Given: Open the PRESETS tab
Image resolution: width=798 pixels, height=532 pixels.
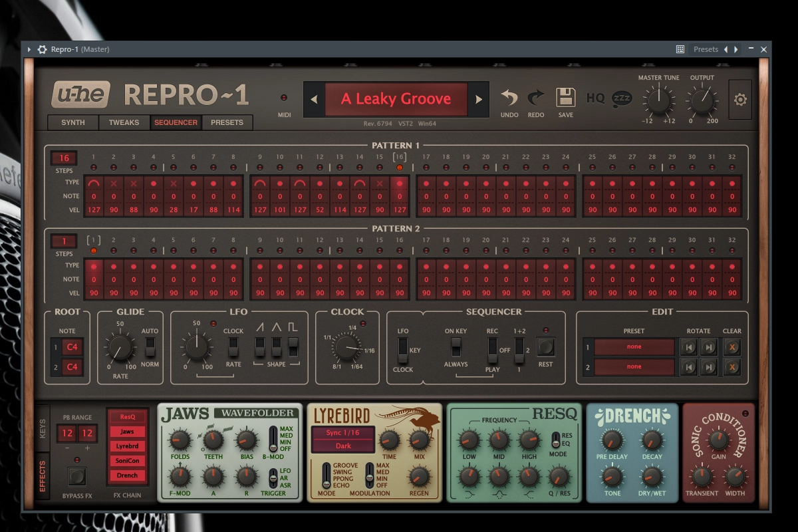Looking at the screenshot, I should [227, 122].
